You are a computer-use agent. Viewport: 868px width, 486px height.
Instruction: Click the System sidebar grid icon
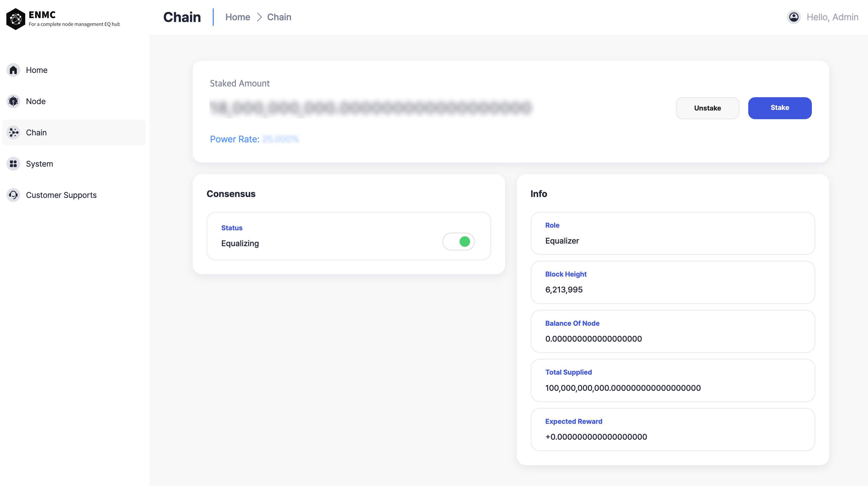pyautogui.click(x=13, y=164)
